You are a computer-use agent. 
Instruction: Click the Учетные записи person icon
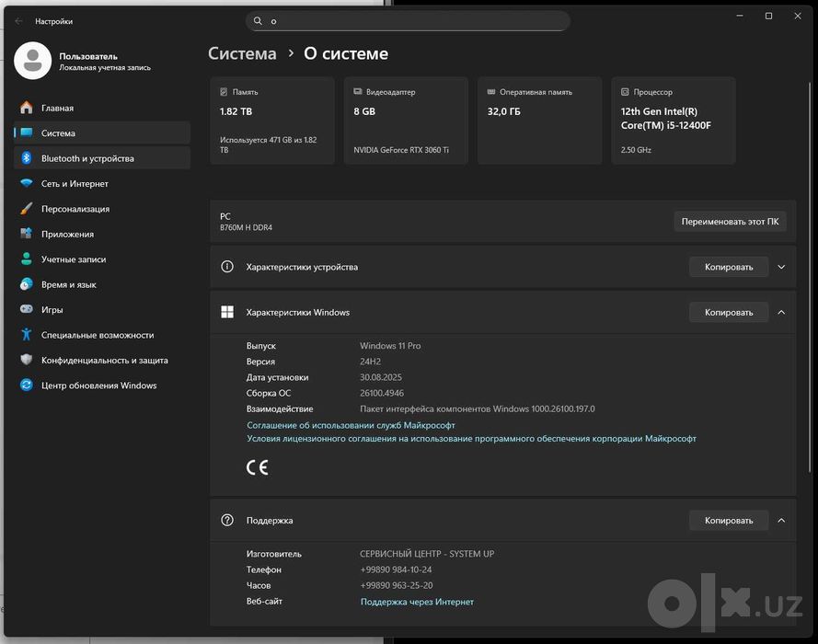26,259
